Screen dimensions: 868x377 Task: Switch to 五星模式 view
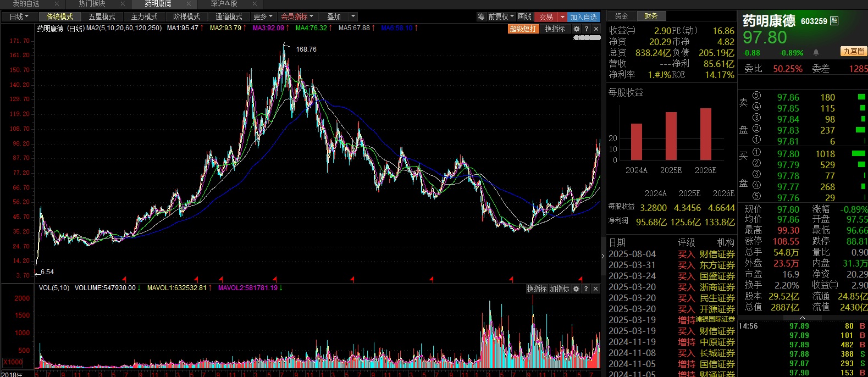tap(102, 17)
